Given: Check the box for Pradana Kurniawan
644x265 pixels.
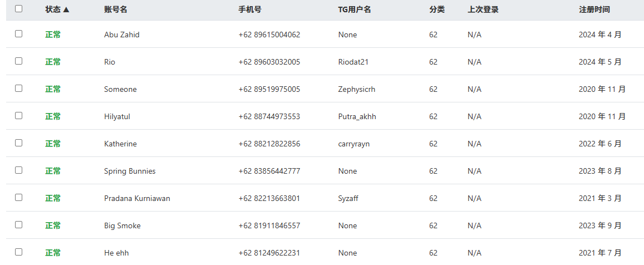Looking at the screenshot, I should (x=19, y=198).
